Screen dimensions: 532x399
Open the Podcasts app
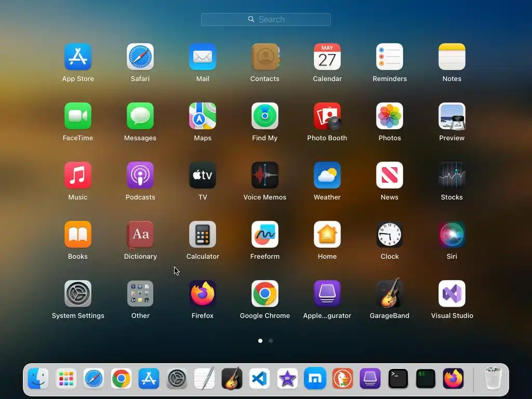coord(140,175)
